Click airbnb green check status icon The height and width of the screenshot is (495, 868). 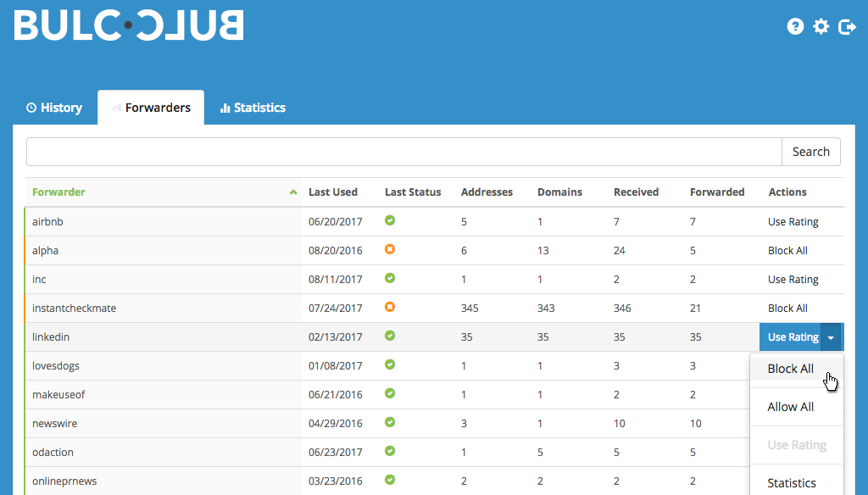(390, 220)
